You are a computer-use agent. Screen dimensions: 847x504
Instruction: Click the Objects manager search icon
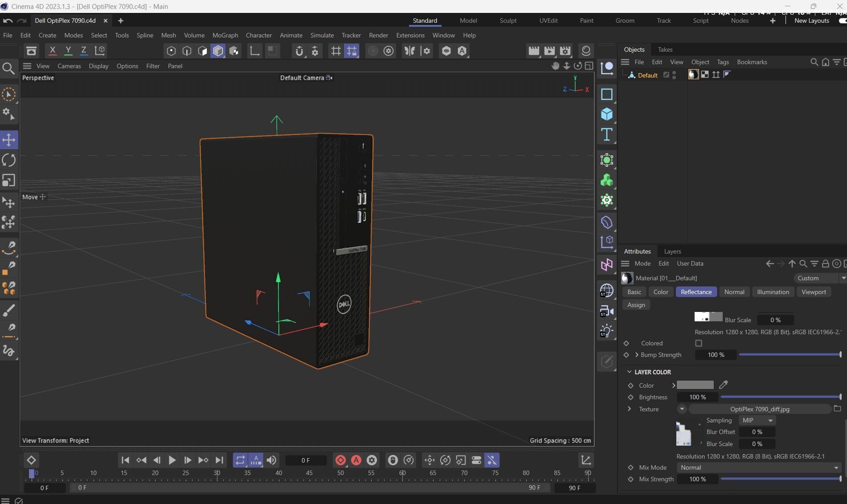click(814, 62)
